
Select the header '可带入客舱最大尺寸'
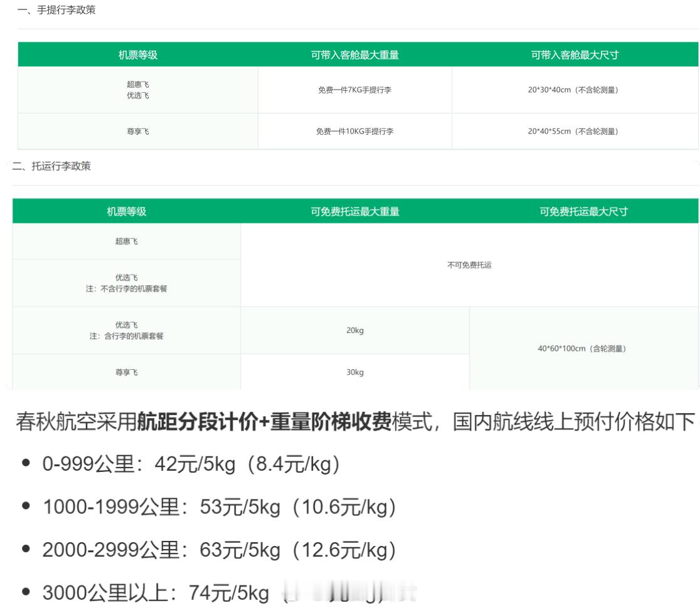575,55
